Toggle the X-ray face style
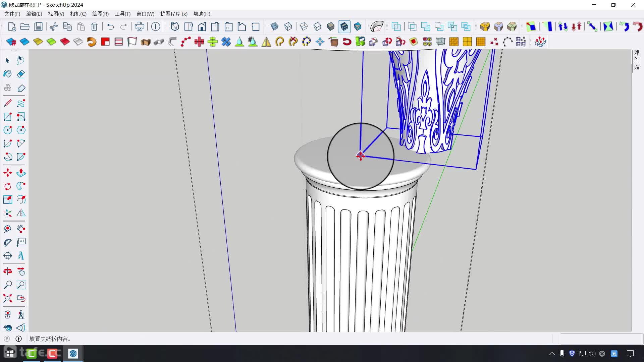 tap(274, 26)
